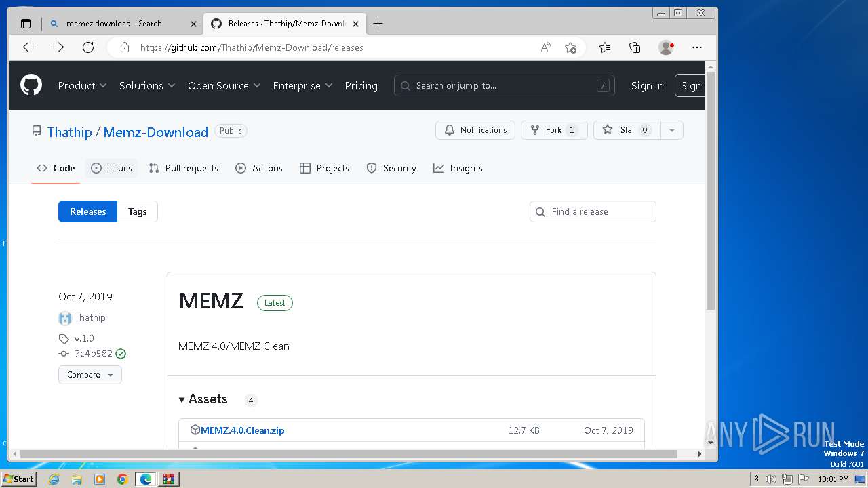Click the browser forward arrow
This screenshot has width=868, height=488.
tap(58, 47)
